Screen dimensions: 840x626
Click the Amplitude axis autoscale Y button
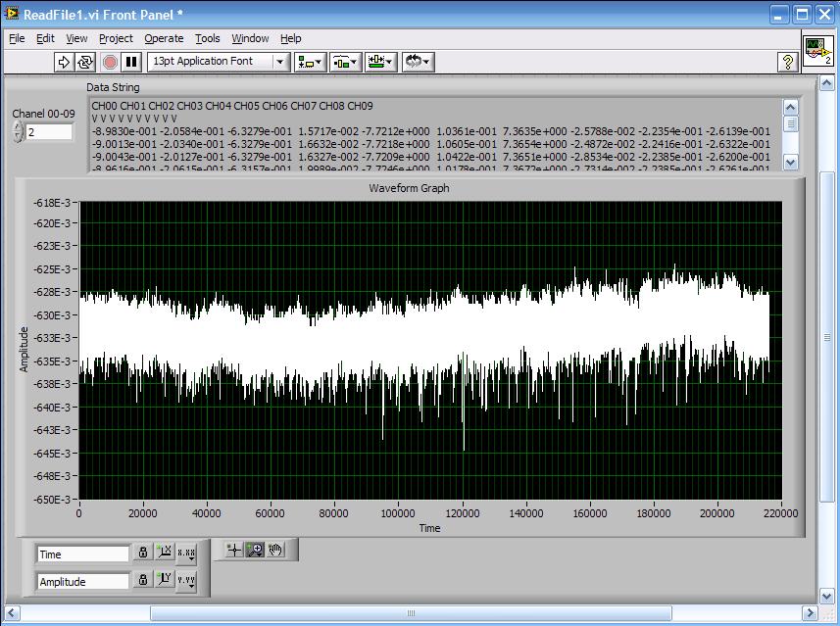(165, 580)
